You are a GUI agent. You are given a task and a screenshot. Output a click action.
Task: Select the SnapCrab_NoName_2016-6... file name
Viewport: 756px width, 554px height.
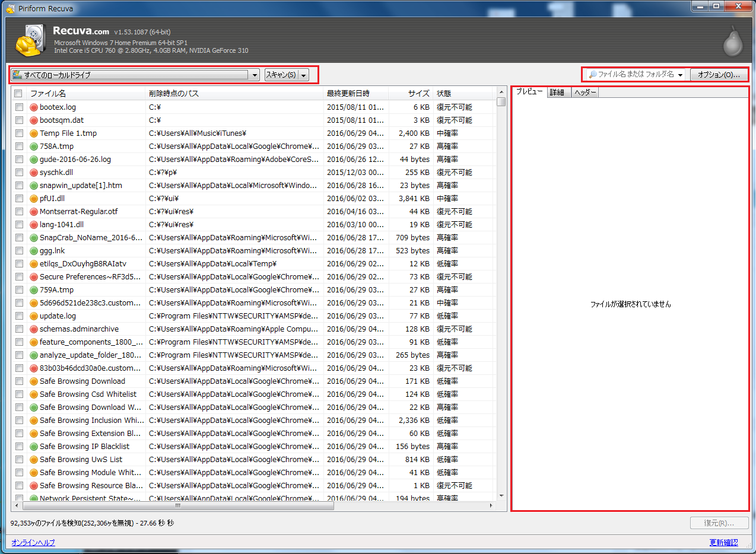point(91,238)
